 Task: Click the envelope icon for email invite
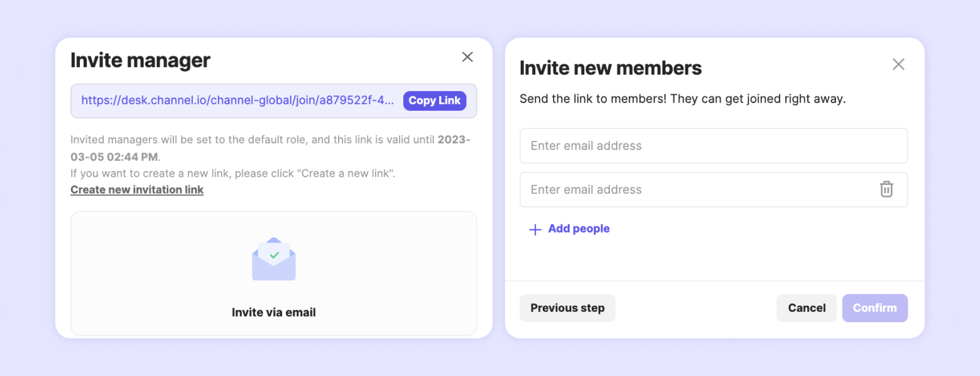[x=274, y=259]
